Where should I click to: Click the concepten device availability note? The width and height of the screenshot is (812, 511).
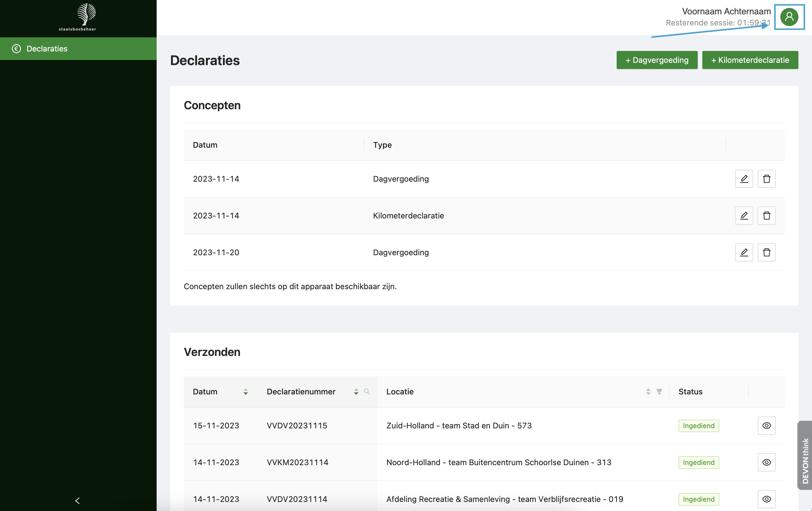[x=290, y=286]
